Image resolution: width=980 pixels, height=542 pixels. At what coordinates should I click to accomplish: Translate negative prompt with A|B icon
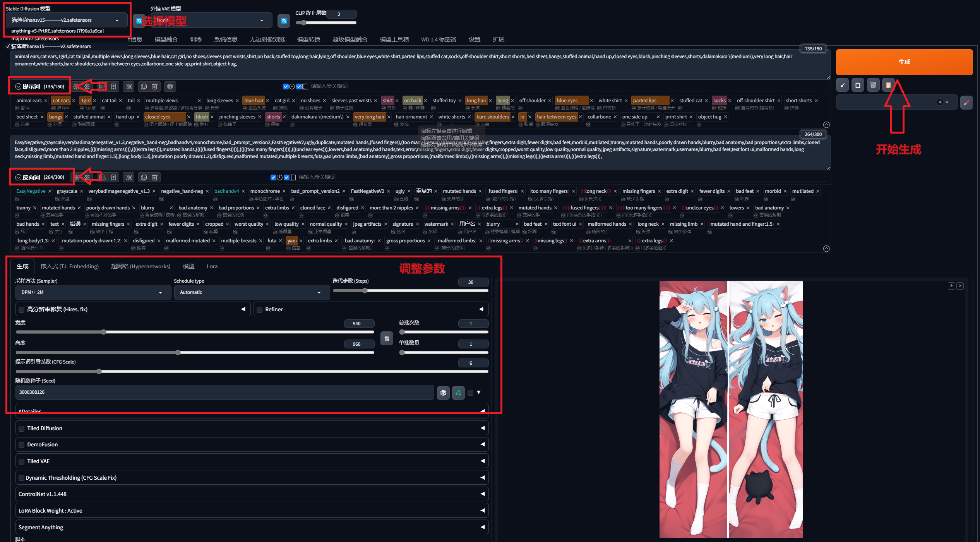(x=128, y=177)
